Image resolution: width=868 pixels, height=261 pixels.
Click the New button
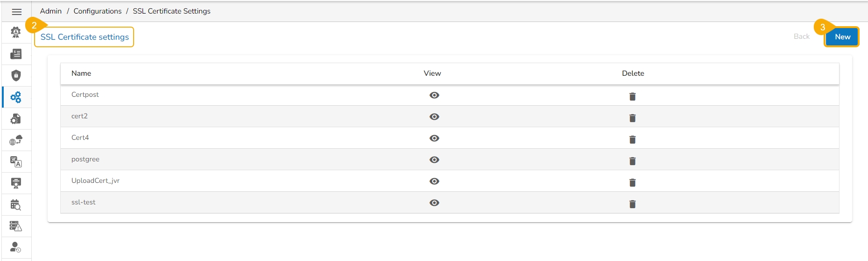click(842, 37)
